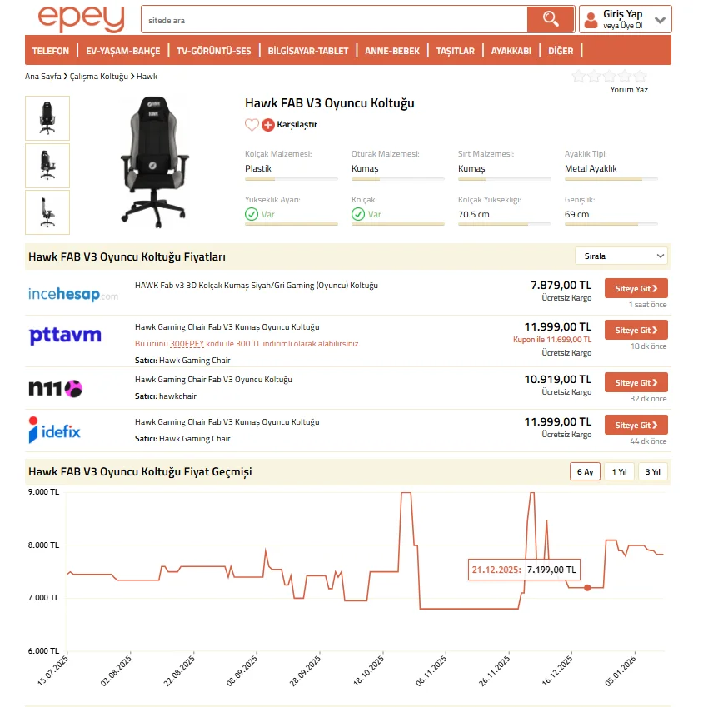Select the side-view chair thumbnail
Viewport: 728px width, 707px height.
(x=47, y=212)
